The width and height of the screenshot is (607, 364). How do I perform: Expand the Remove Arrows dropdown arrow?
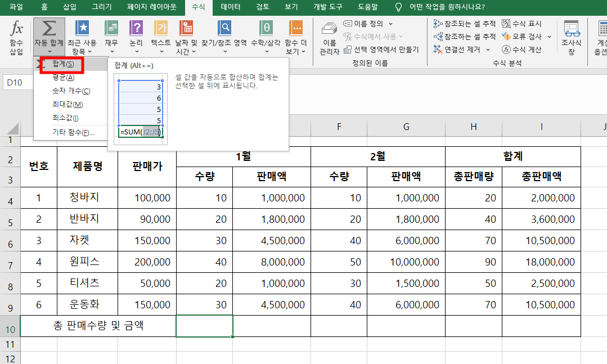pyautogui.click(x=488, y=50)
